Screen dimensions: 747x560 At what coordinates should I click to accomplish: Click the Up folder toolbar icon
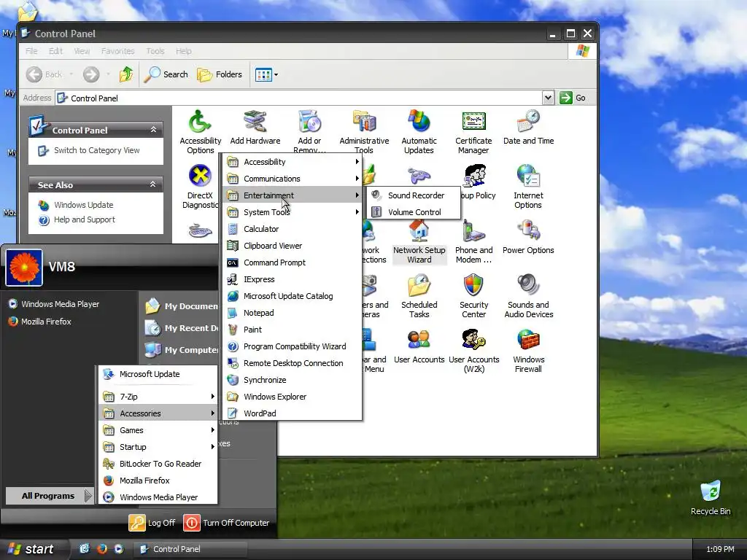(126, 74)
